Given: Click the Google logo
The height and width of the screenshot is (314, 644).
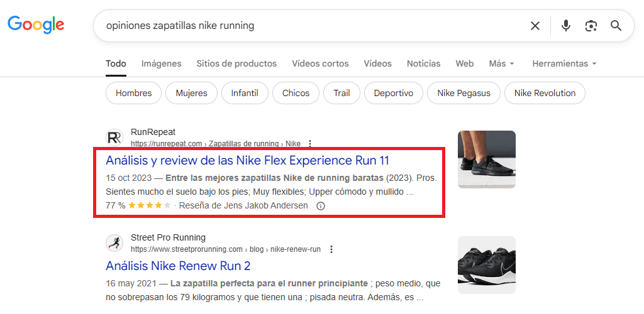Looking at the screenshot, I should tap(36, 25).
